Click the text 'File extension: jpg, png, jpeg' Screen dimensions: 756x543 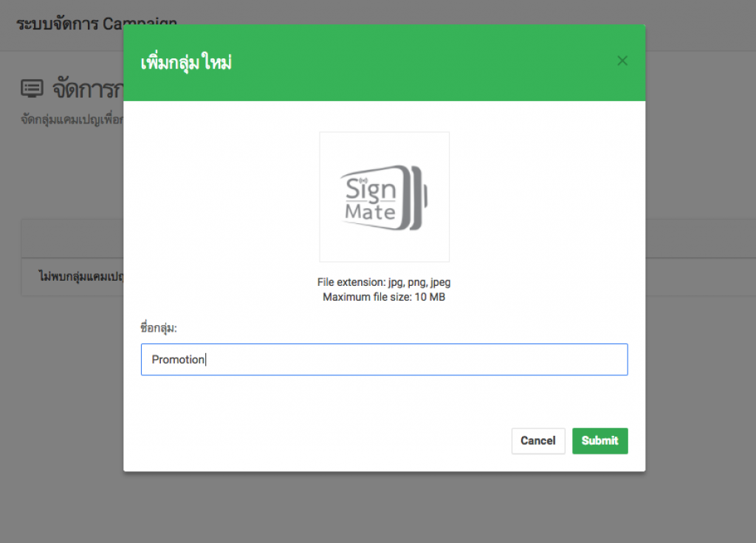click(384, 282)
